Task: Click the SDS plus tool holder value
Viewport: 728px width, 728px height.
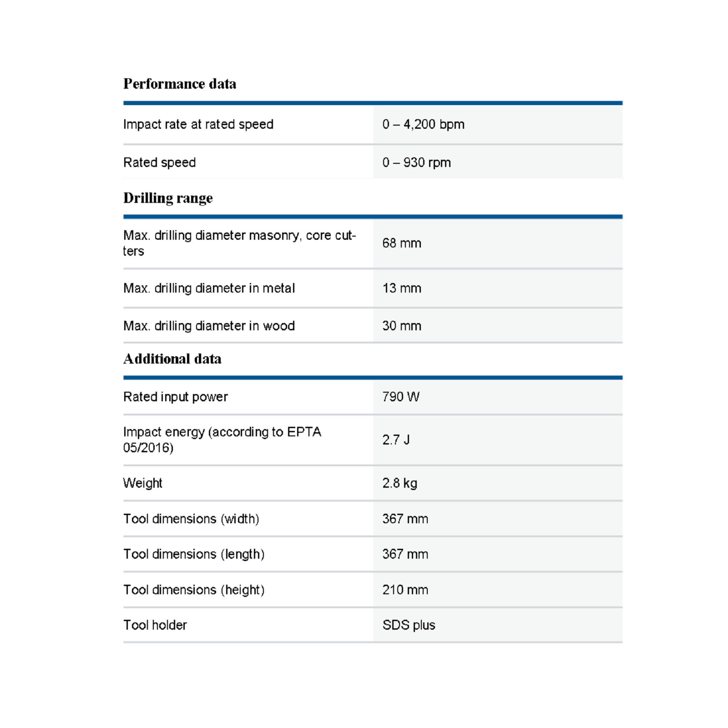Action: point(409,625)
